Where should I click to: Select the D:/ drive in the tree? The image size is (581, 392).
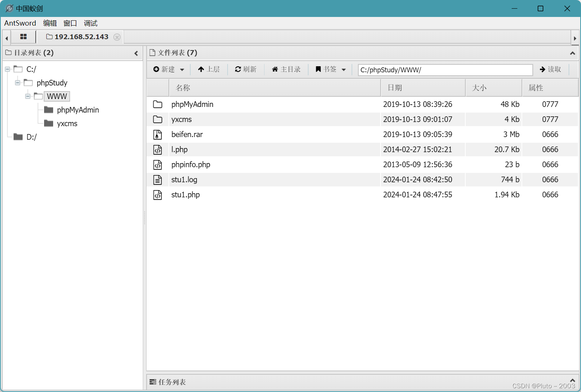(x=32, y=137)
